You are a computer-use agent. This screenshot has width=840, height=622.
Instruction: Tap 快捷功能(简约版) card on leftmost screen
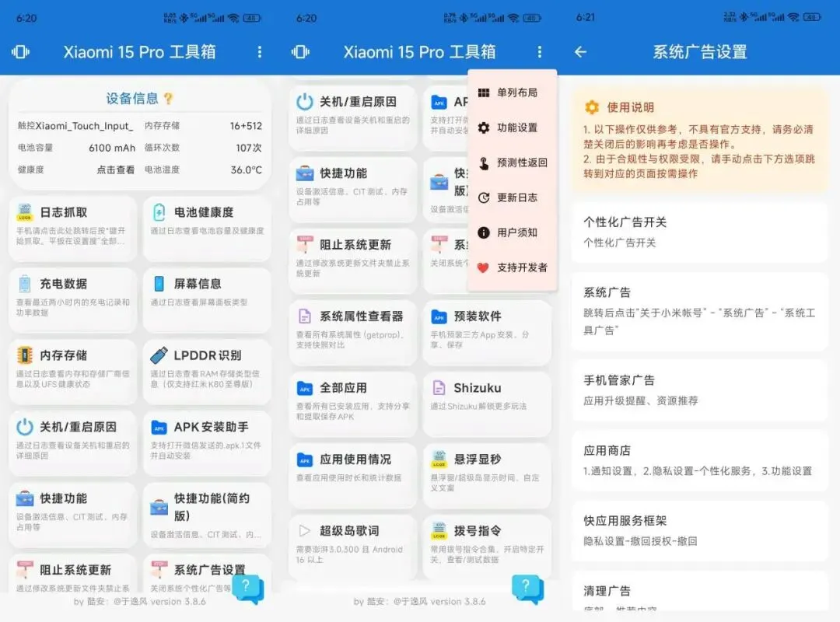[x=207, y=515]
